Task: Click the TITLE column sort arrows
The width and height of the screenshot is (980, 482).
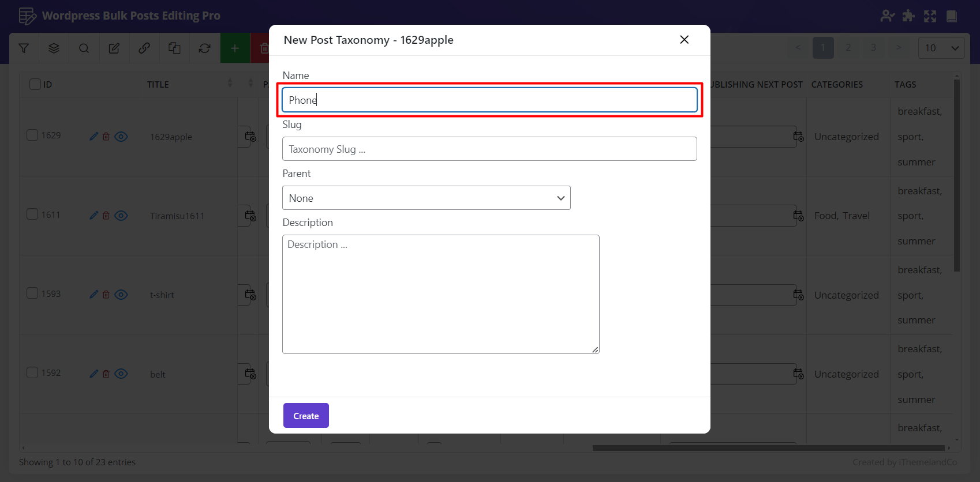Action: pyautogui.click(x=230, y=84)
